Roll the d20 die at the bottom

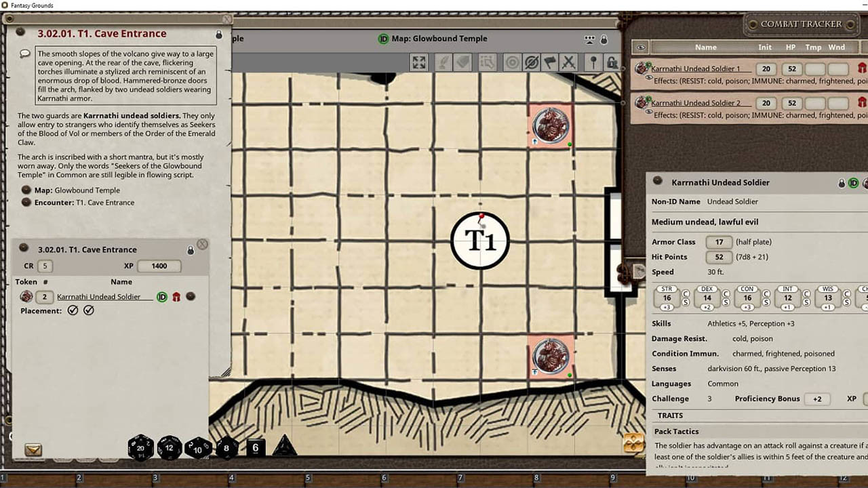(140, 447)
